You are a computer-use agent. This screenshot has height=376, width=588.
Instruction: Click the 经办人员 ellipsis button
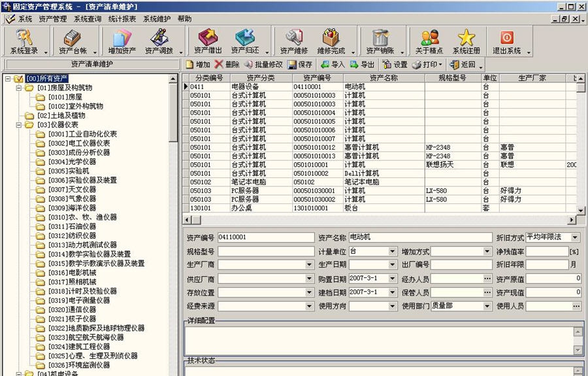point(487,279)
